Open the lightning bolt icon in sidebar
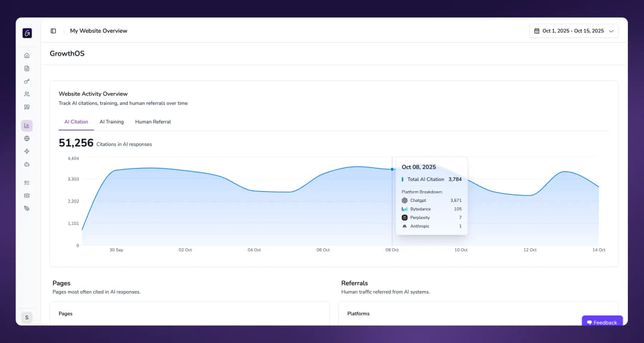This screenshot has width=644, height=343. tap(27, 151)
